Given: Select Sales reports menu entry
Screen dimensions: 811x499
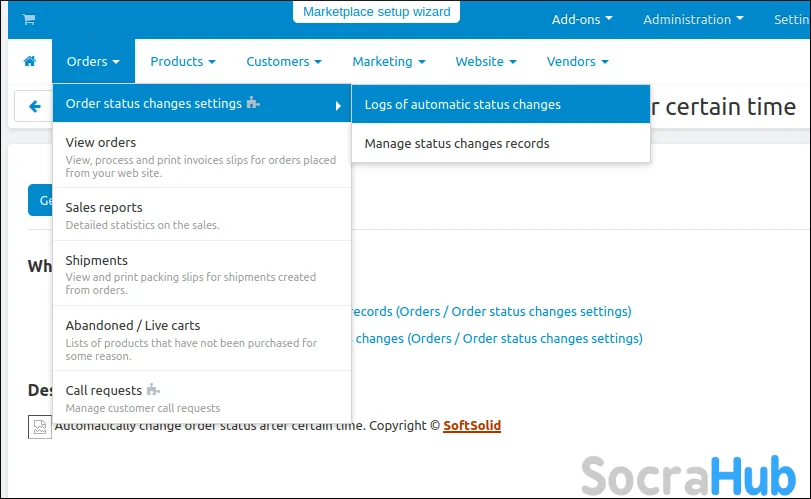Looking at the screenshot, I should pyautogui.click(x=104, y=208).
